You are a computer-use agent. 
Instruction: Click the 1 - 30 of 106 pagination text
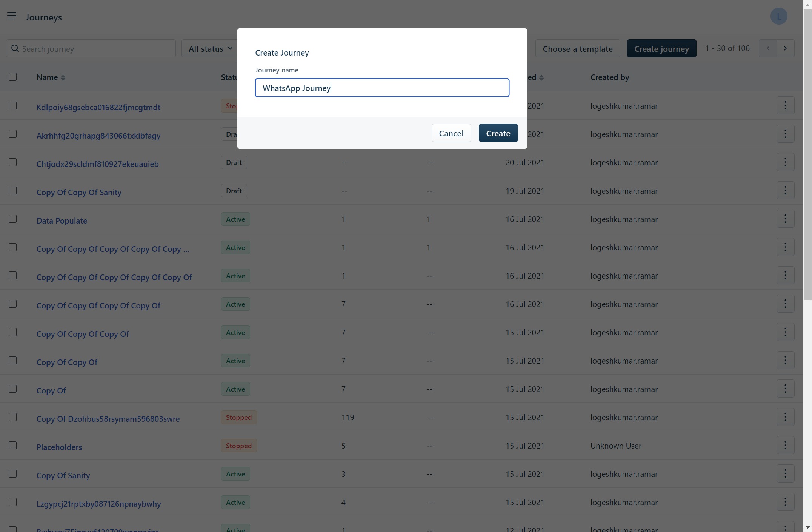pyautogui.click(x=727, y=48)
